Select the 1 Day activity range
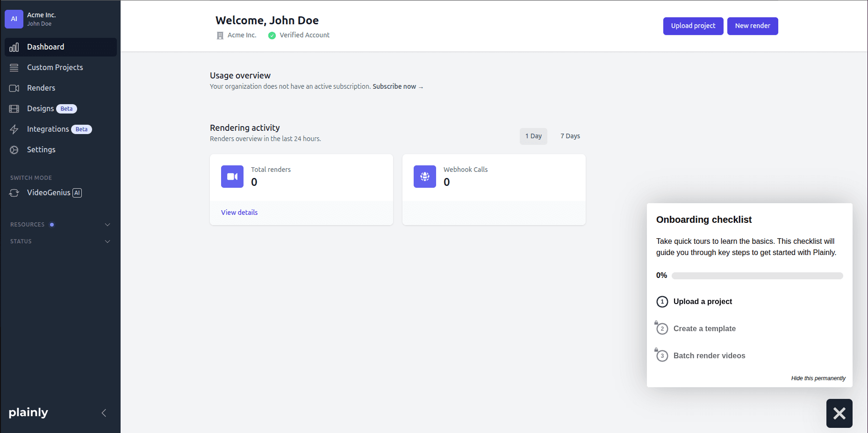868x433 pixels. (533, 136)
